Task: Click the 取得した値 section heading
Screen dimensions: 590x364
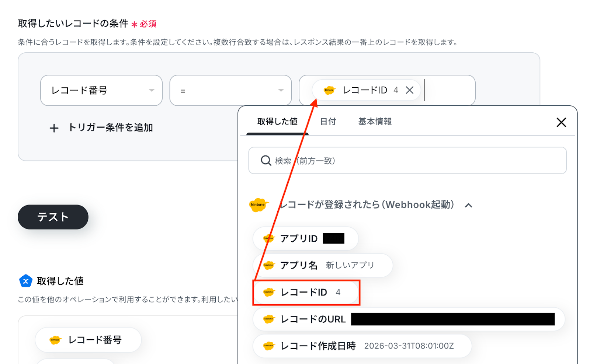Action: (60, 281)
